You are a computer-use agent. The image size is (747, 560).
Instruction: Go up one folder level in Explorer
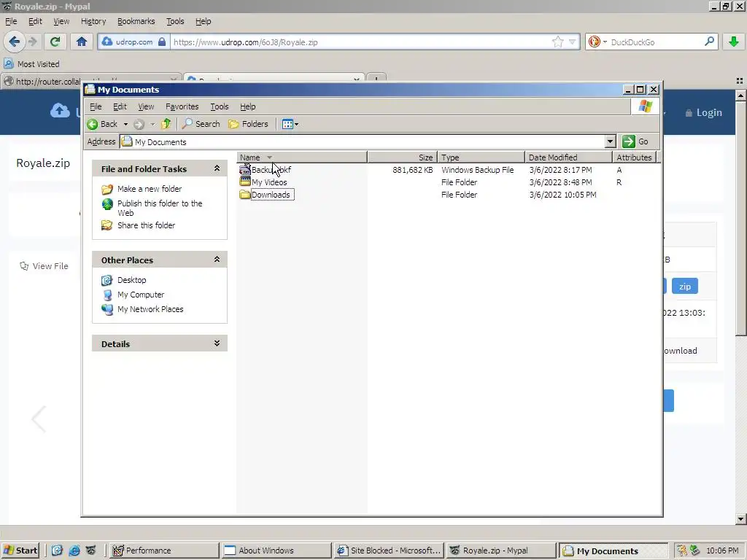(166, 124)
